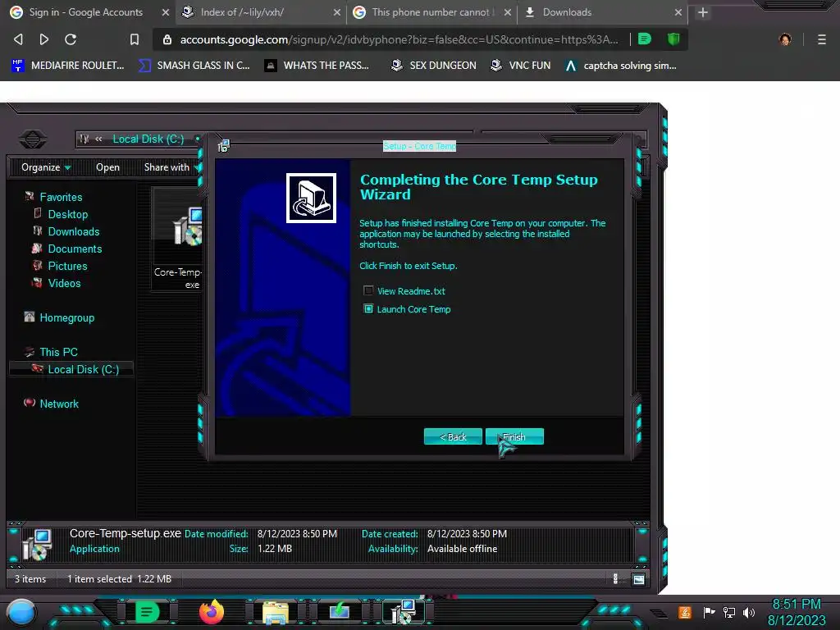840x630 pixels.
Task: View site info via the address bar padlock
Action: point(167,39)
